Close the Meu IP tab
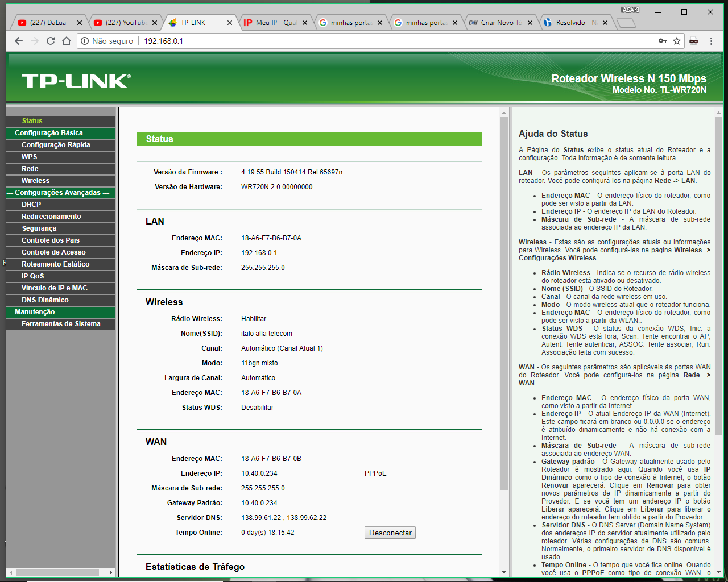728x582 pixels. pos(305,23)
